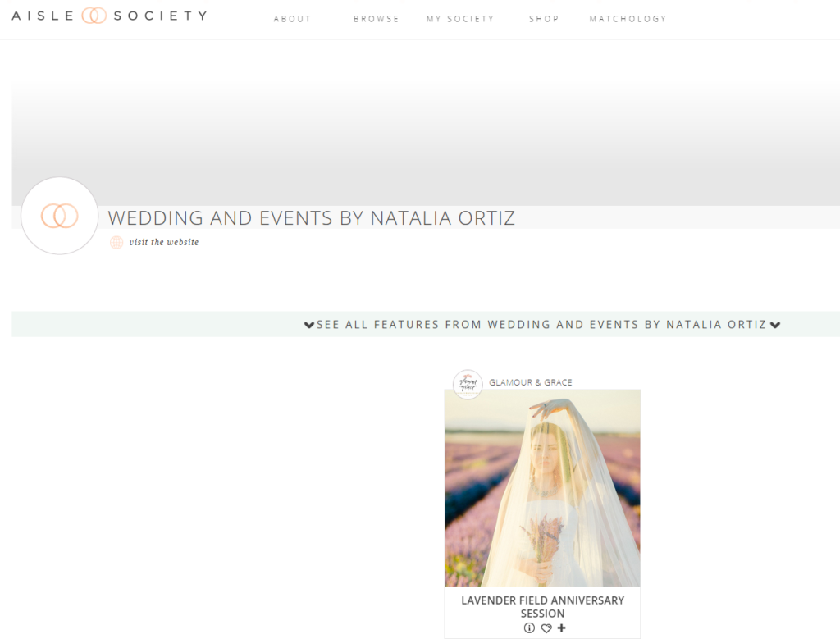The height and width of the screenshot is (639, 840).
Task: Open Lavender Field Anniversary Session title
Action: (543, 607)
